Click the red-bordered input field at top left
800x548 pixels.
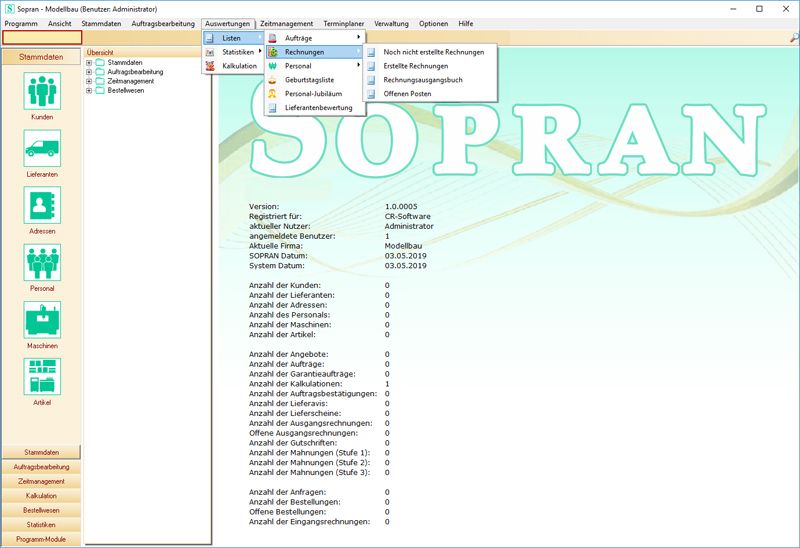pyautogui.click(x=42, y=37)
